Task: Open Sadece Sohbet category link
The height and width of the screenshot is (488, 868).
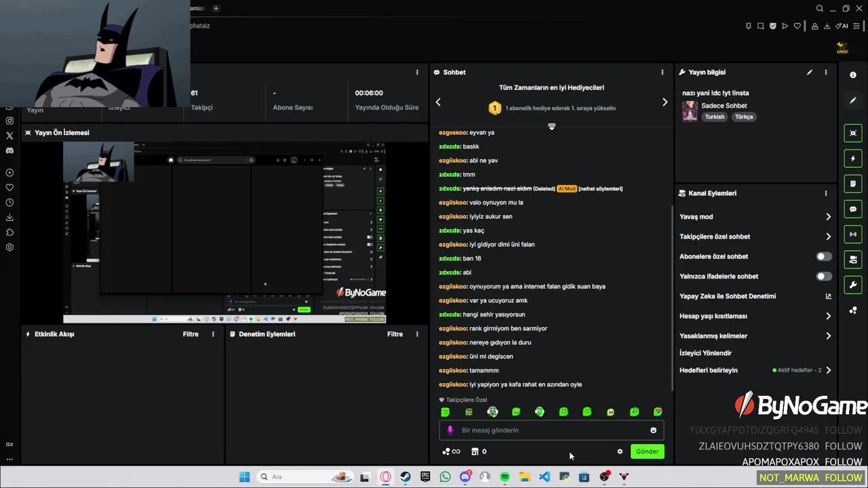Action: [x=724, y=106]
